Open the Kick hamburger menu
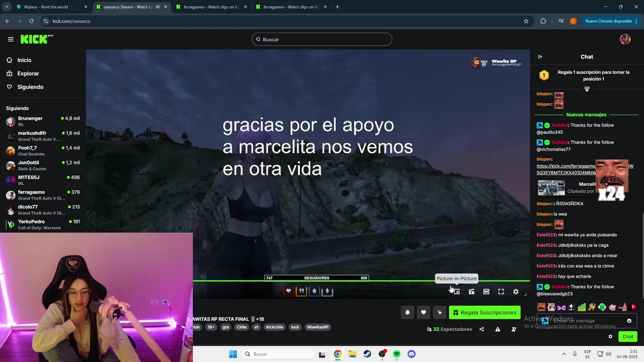This screenshot has width=644, height=362. (x=11, y=39)
